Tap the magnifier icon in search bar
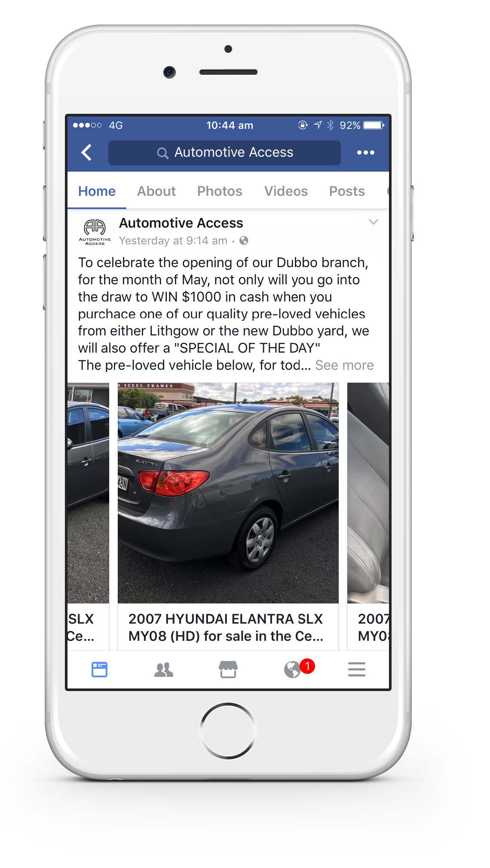The image size is (490, 868). pyautogui.click(x=162, y=153)
